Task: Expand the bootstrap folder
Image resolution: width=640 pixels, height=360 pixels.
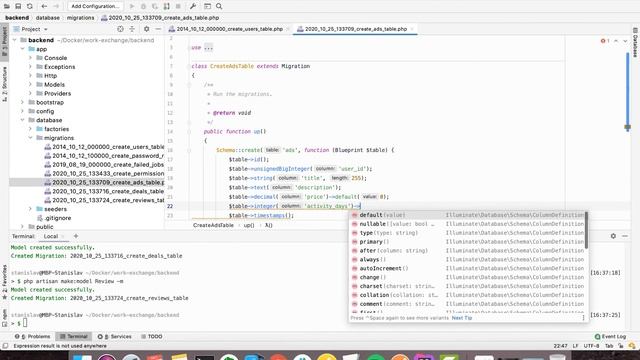Action: click(23, 102)
